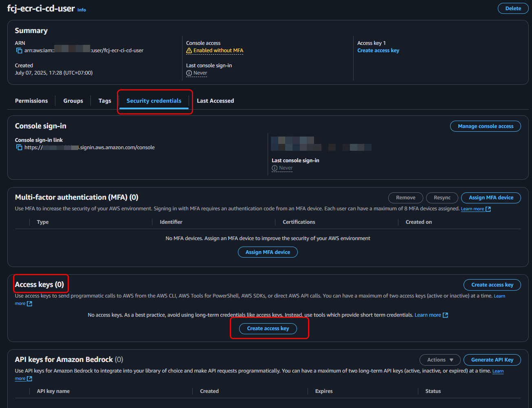Open the Groups tab
532x408 pixels.
click(73, 101)
